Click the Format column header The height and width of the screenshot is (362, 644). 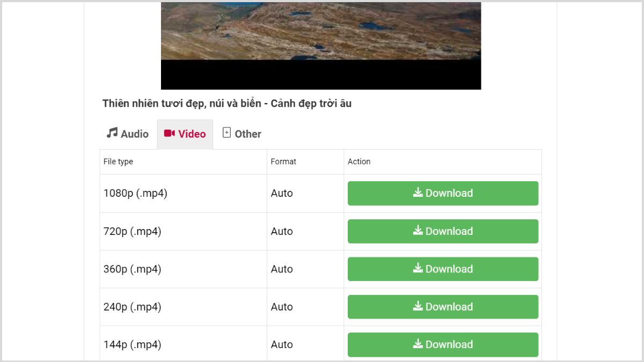click(x=282, y=161)
